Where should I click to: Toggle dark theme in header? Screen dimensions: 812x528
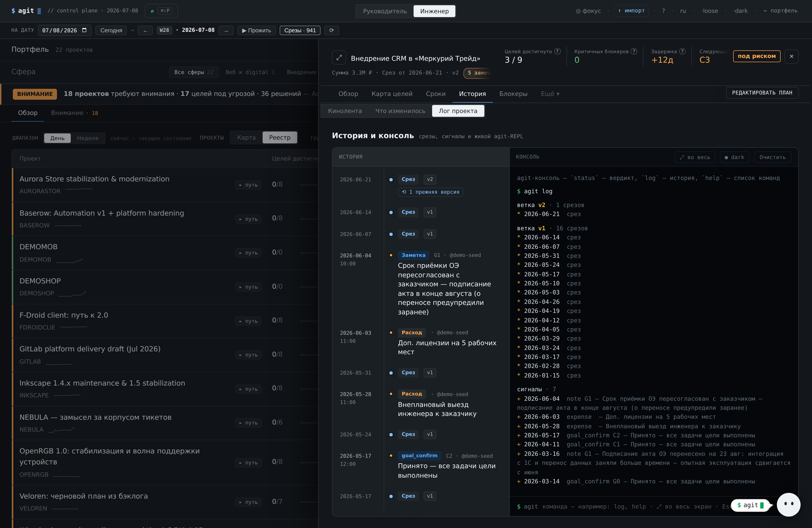pyautogui.click(x=740, y=11)
